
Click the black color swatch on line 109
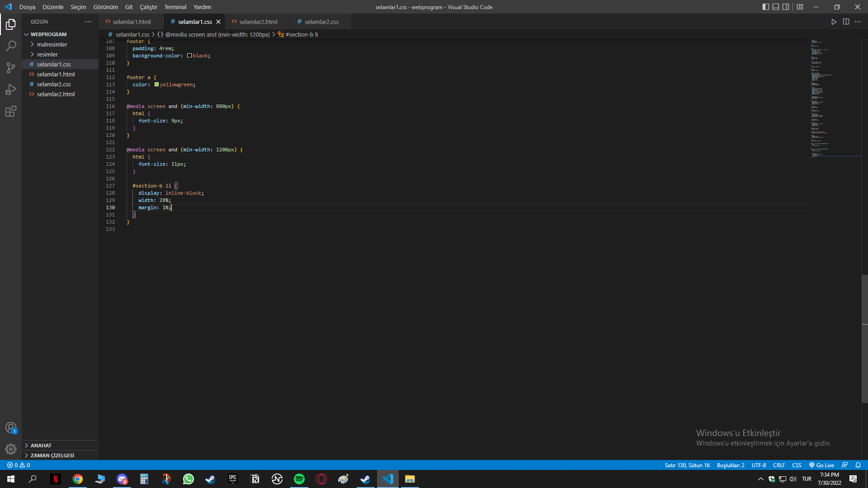pos(189,56)
